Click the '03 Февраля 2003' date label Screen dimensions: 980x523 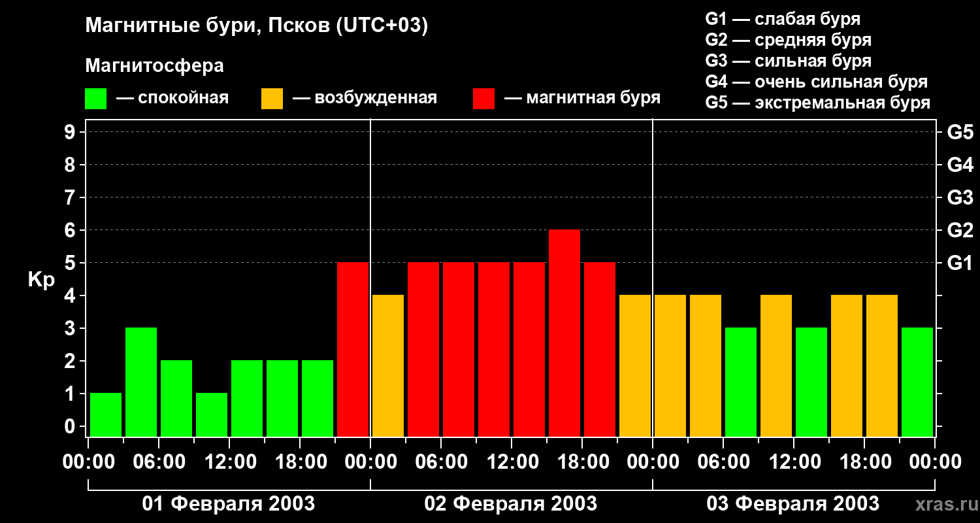[x=793, y=504]
